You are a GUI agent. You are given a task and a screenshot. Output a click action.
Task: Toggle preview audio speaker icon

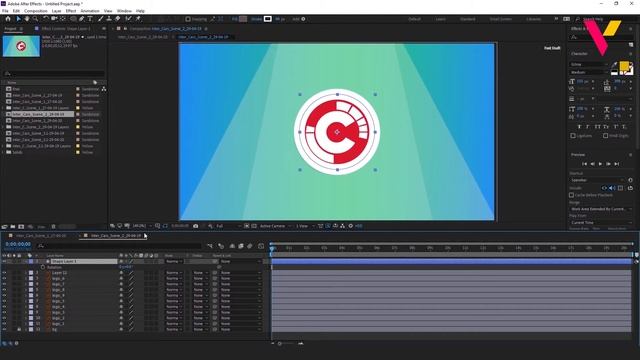(x=612, y=188)
